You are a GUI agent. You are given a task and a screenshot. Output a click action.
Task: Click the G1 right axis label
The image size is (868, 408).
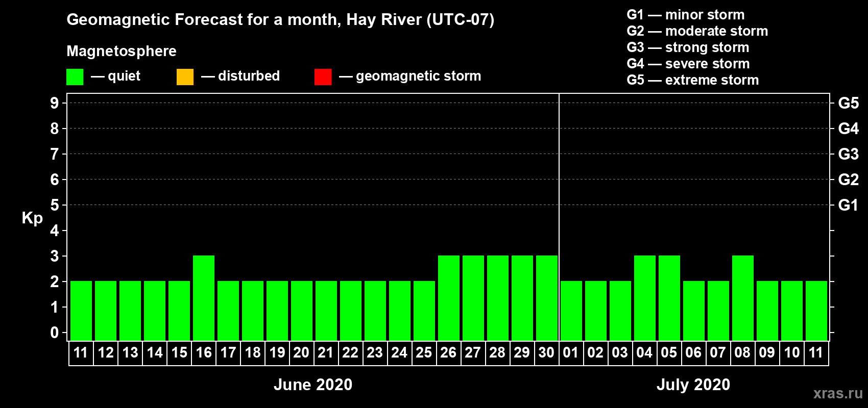[x=848, y=205]
